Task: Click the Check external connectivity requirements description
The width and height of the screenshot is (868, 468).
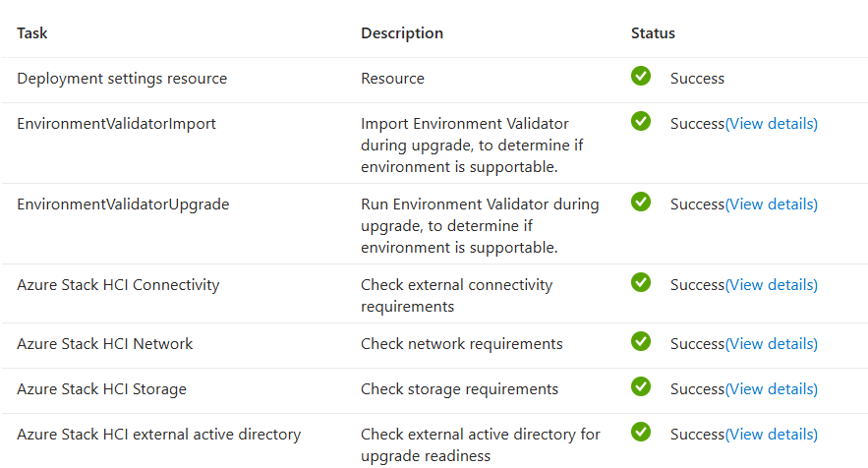Action: (457, 296)
